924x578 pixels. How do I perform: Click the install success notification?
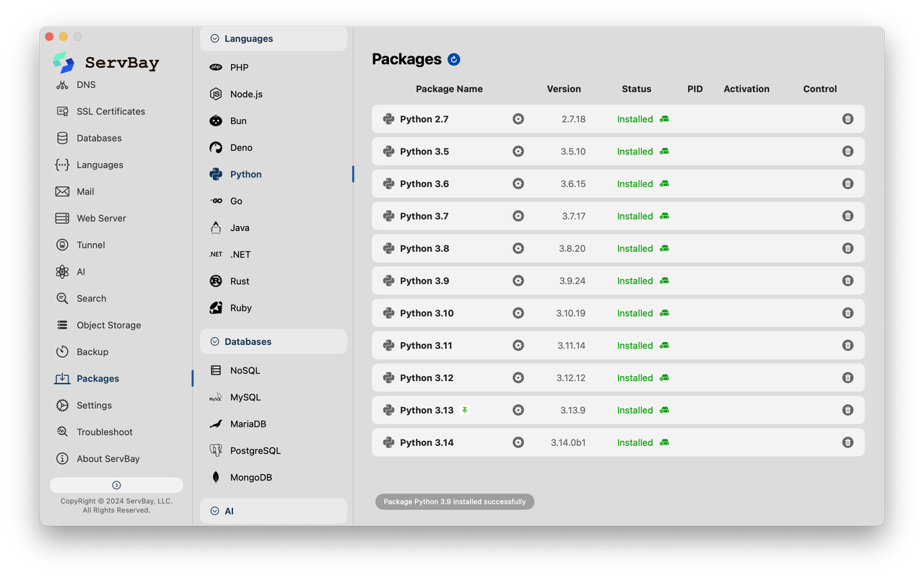point(455,502)
